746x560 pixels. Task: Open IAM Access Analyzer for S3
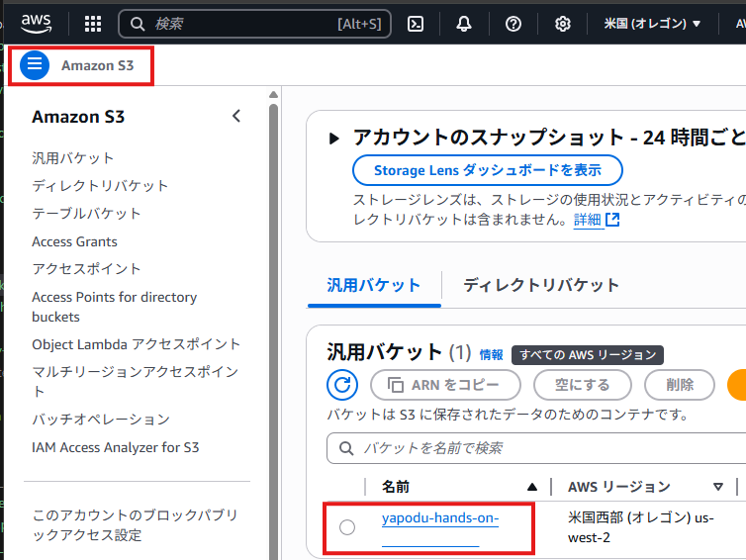point(116,447)
